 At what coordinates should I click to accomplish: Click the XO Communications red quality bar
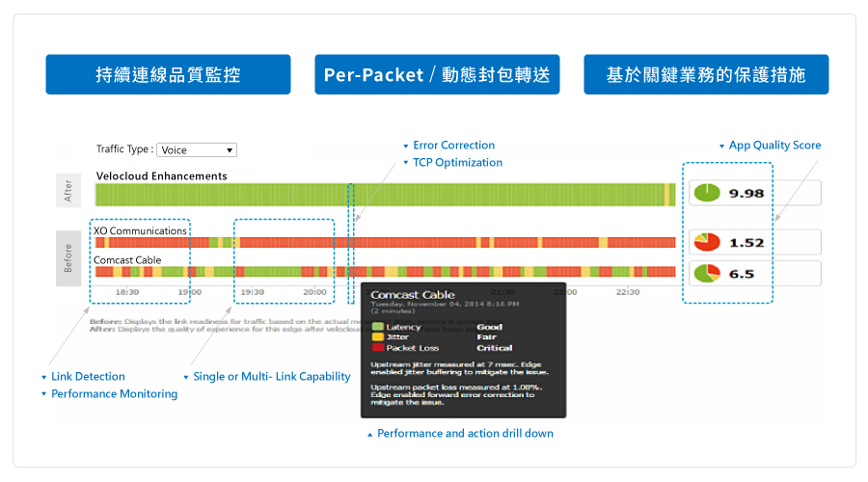click(385, 242)
